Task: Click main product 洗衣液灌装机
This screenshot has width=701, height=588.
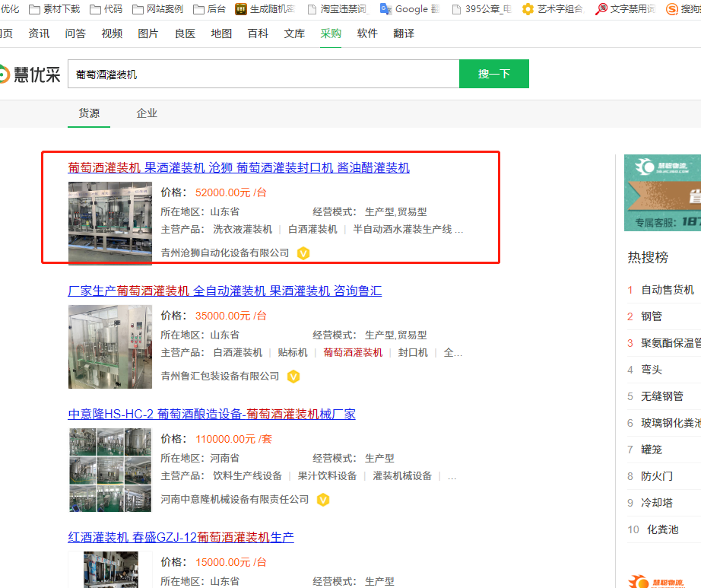Action: click(x=243, y=230)
